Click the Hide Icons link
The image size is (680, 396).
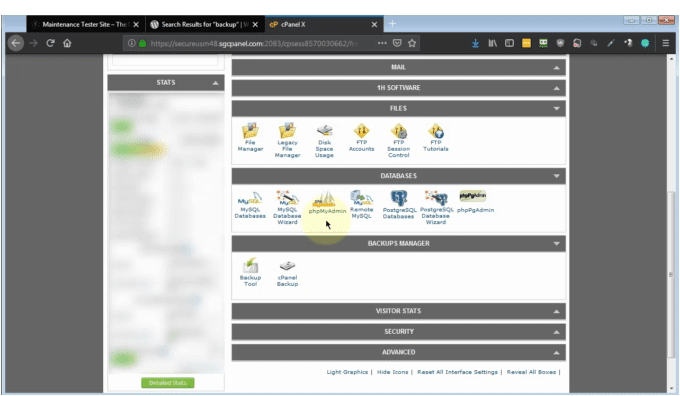coord(392,372)
